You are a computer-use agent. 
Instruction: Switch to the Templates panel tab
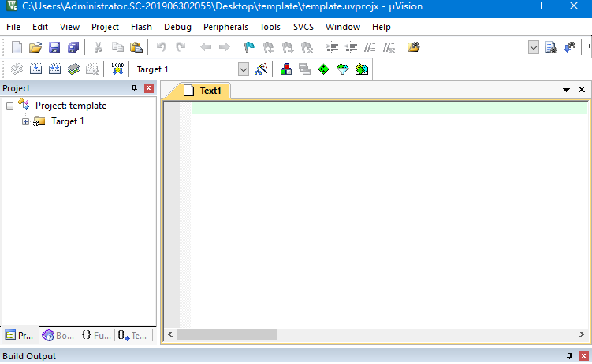point(132,336)
